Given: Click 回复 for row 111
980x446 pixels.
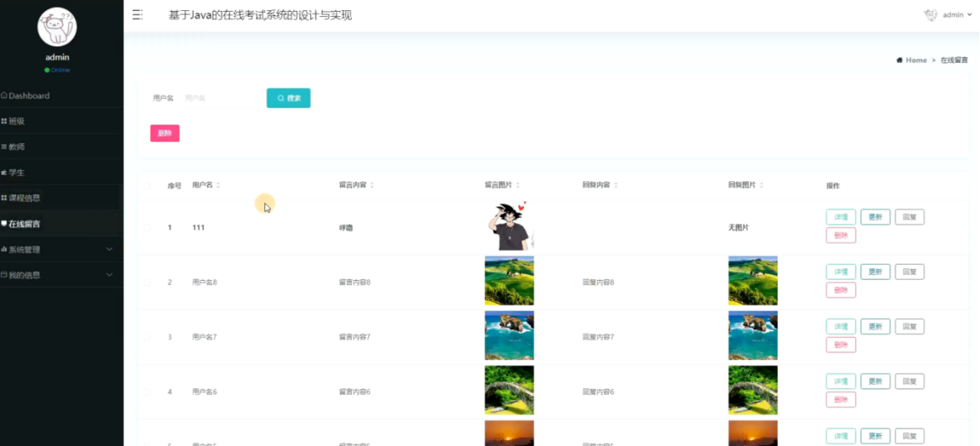Looking at the screenshot, I should [x=910, y=217].
